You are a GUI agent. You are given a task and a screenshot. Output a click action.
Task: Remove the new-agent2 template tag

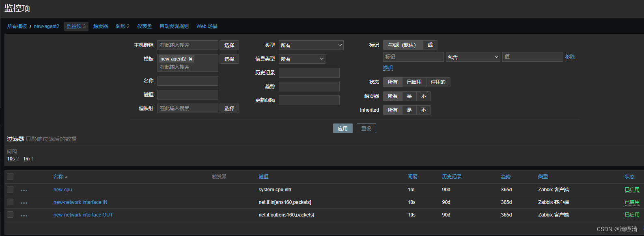pyautogui.click(x=191, y=59)
